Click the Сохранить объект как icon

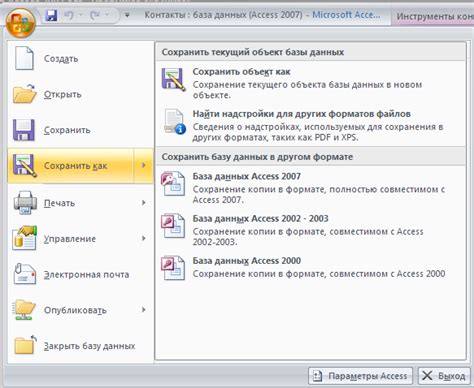pyautogui.click(x=174, y=79)
